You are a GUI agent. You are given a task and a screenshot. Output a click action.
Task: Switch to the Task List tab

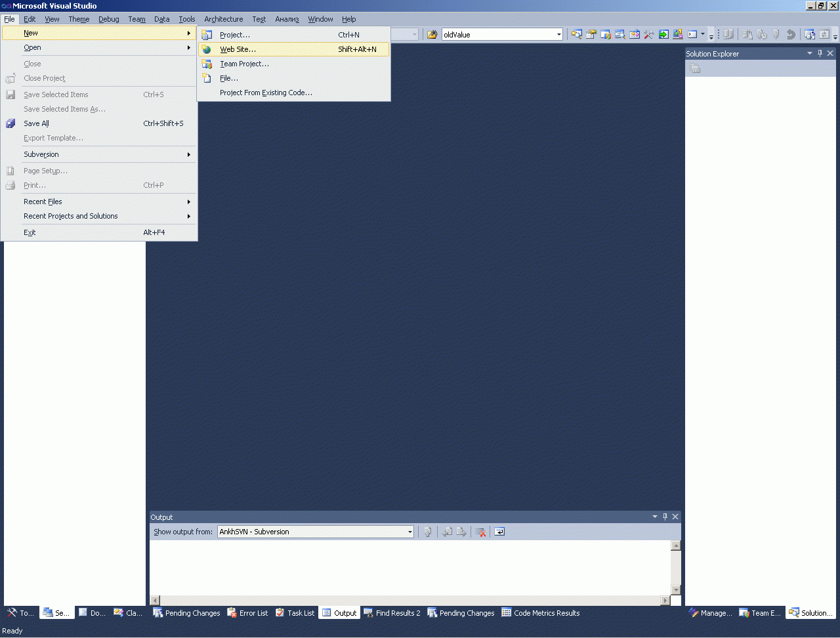295,613
